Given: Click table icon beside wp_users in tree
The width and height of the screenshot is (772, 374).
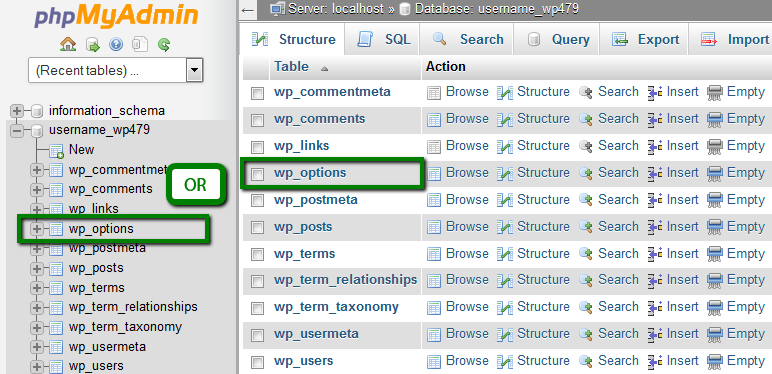Looking at the screenshot, I should point(56,367).
